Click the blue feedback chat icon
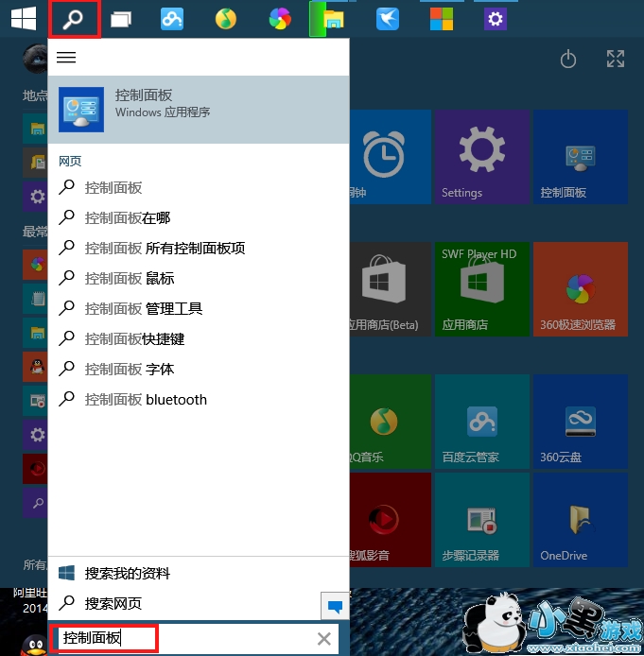Image resolution: width=644 pixels, height=656 pixels. click(x=335, y=606)
